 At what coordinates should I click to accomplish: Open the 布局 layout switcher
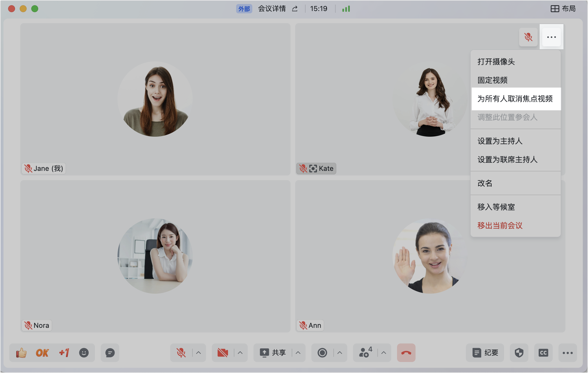(563, 9)
